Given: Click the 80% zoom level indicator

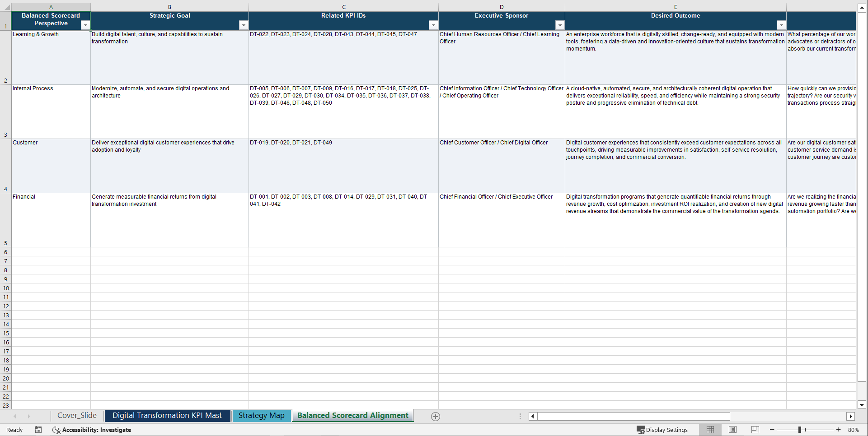Looking at the screenshot, I should (x=854, y=430).
